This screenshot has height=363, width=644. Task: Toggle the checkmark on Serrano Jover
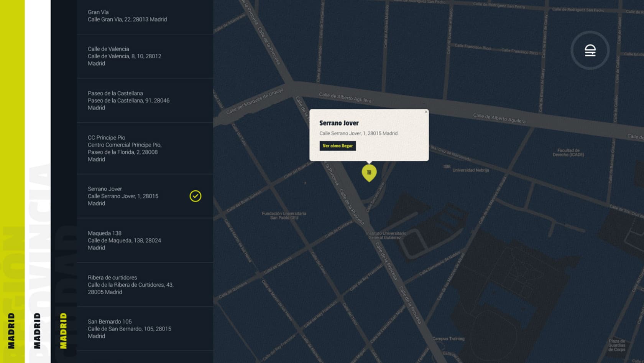click(195, 196)
